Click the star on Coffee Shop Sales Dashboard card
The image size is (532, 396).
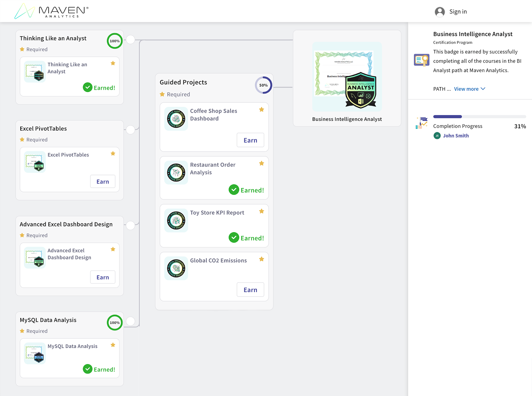[262, 109]
